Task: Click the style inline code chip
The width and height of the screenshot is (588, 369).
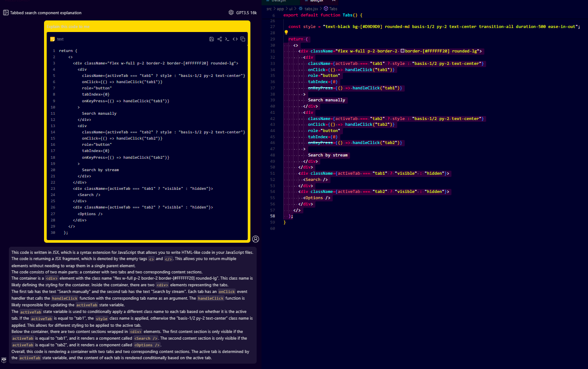Action: [x=101, y=318]
